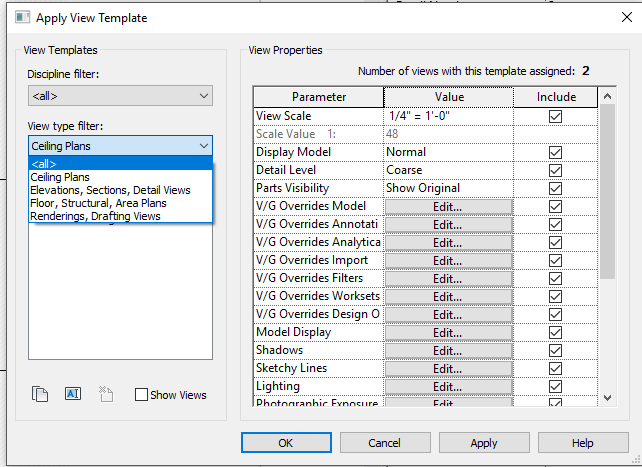This screenshot has height=467, width=642.
Task: Click the Delete template icon
Action: [106, 394]
